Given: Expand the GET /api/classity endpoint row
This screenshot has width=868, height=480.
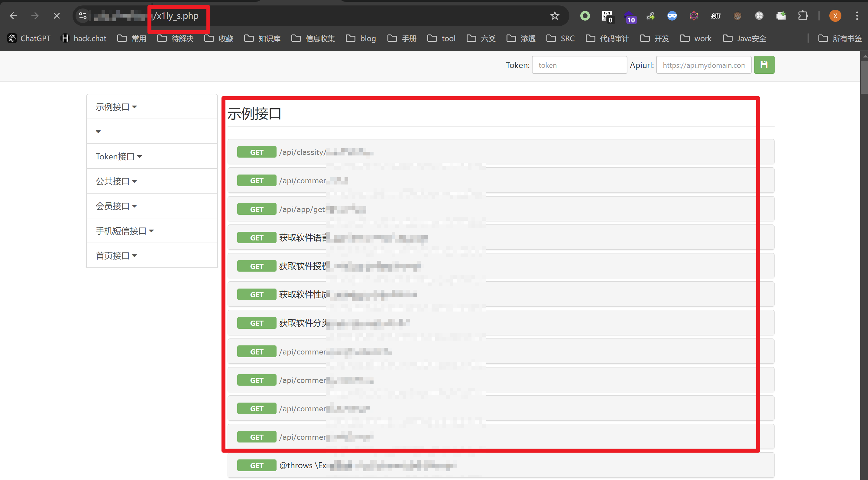Looking at the screenshot, I should click(x=501, y=152).
